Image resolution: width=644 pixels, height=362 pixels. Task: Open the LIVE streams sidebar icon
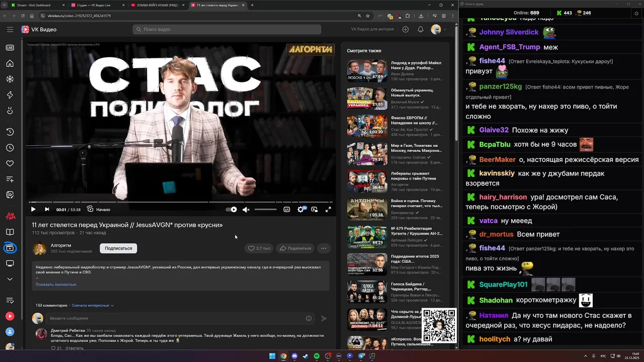(x=10, y=48)
